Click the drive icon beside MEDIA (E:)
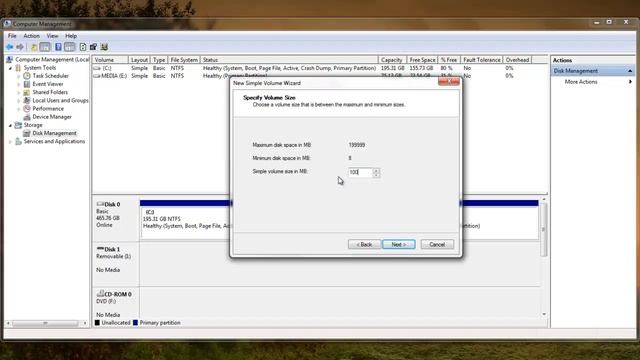The height and width of the screenshot is (360, 640). coord(97,76)
